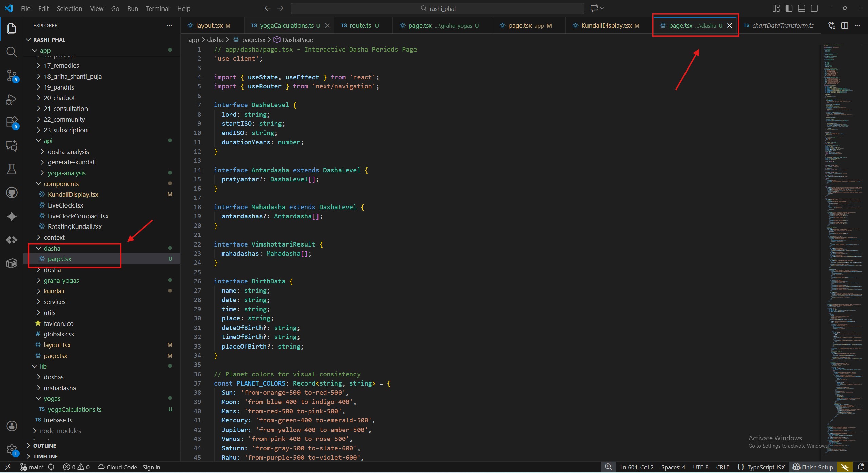This screenshot has width=868, height=473.
Task: Open the Terminal menu
Action: point(157,8)
